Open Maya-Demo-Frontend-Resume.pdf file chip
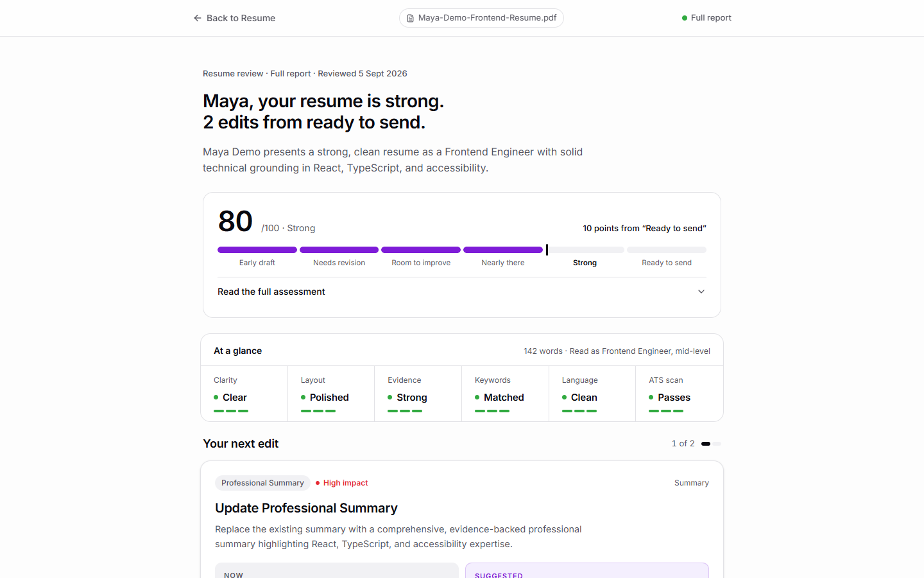Image resolution: width=924 pixels, height=578 pixels. coord(481,18)
